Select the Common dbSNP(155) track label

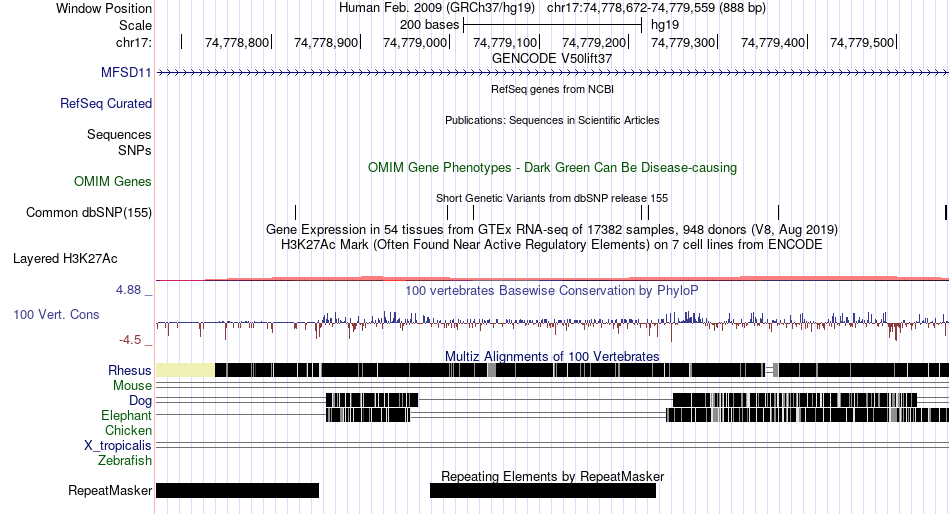88,213
